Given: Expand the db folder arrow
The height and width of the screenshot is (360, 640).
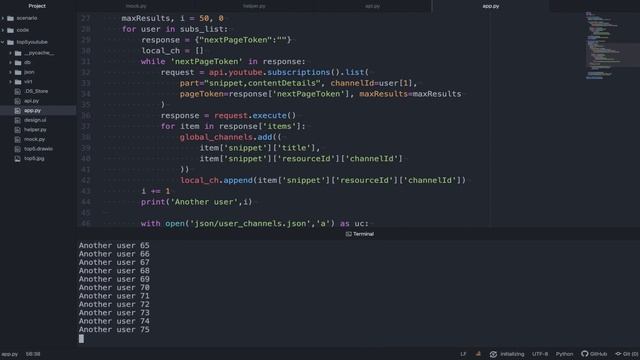Looking at the screenshot, I should click(x=10, y=62).
